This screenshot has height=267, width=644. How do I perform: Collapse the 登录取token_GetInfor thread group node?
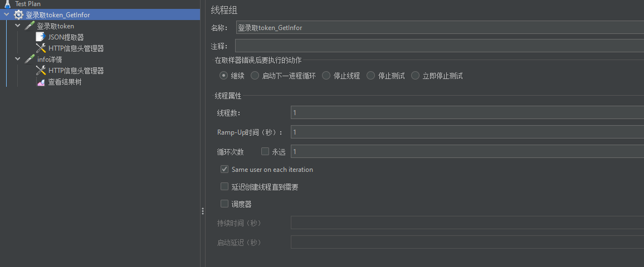[x=7, y=15]
